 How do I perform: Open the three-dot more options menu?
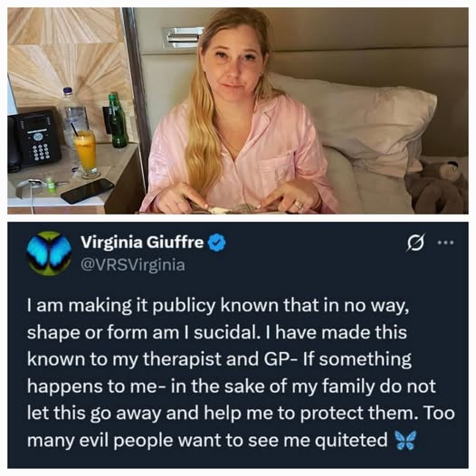pyautogui.click(x=446, y=243)
